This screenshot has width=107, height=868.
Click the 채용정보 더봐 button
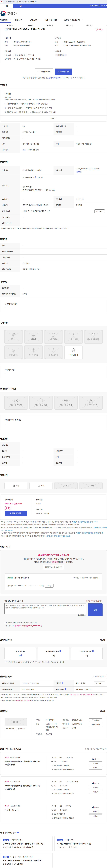(x=96, y=724)
